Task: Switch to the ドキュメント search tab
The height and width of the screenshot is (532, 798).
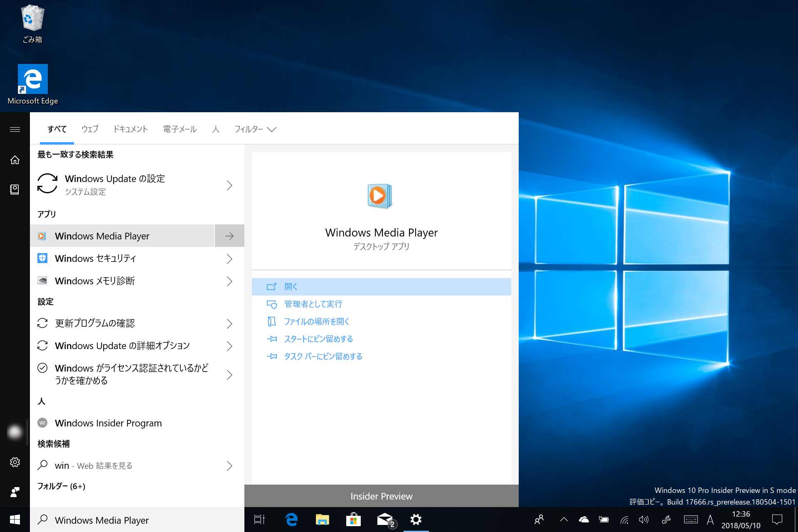Action: click(x=130, y=129)
